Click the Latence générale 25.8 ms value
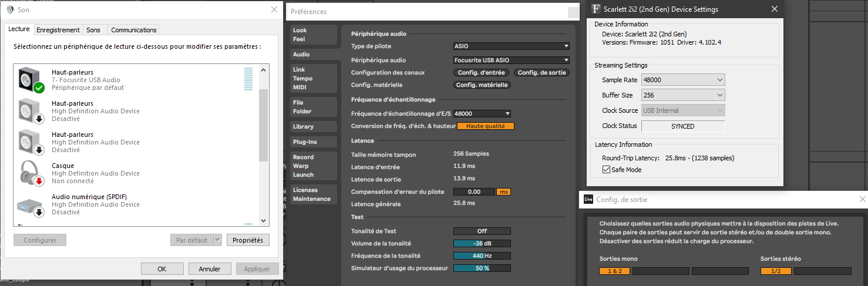The height and width of the screenshot is (286, 868). 464,204
